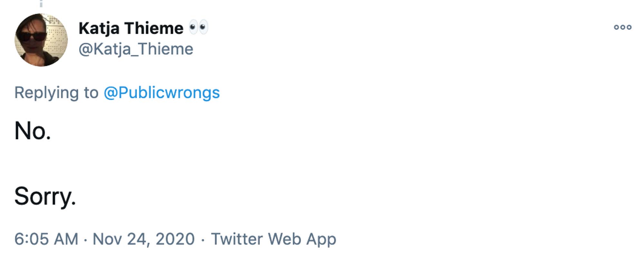Click the first circle of the ellipsis icon

pos(617,27)
